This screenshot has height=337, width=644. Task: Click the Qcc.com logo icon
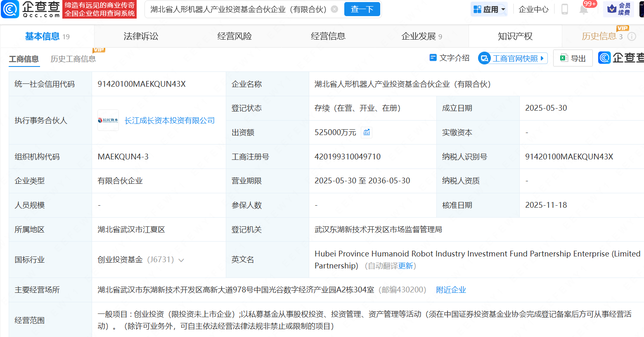pos(10,9)
